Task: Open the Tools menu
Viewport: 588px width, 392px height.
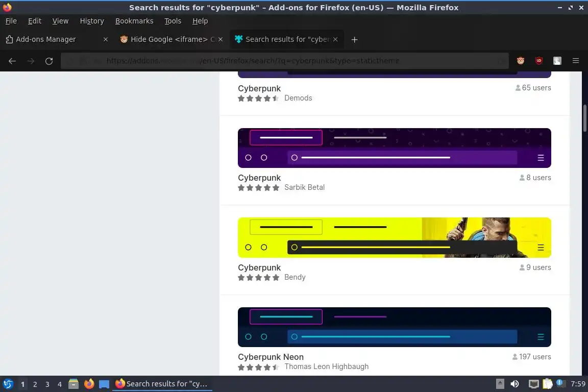Action: (173, 21)
